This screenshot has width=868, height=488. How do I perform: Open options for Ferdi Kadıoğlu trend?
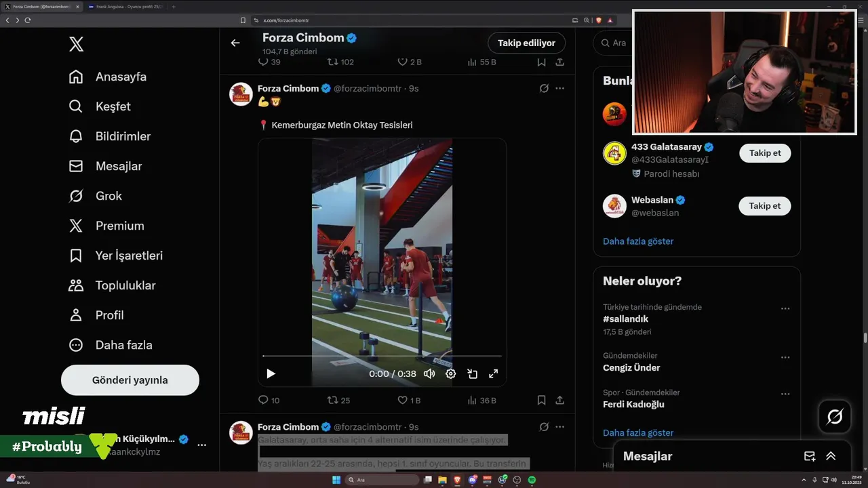point(785,394)
